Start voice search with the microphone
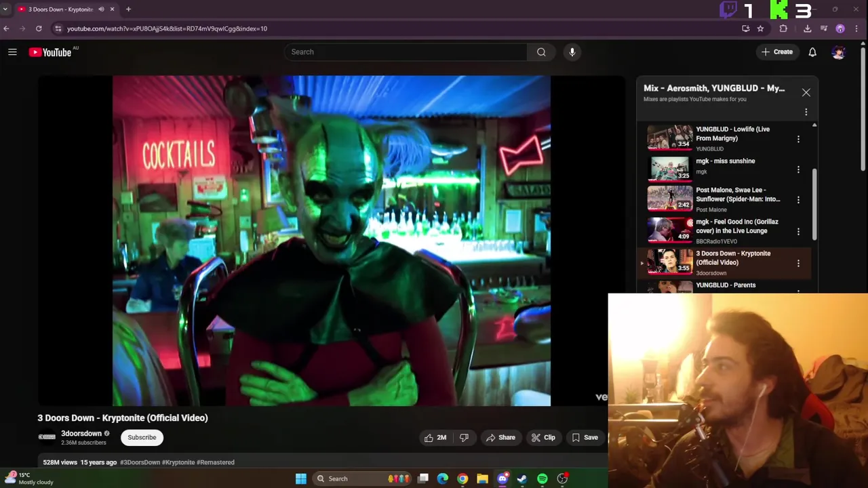Image resolution: width=868 pixels, height=488 pixels. click(572, 52)
